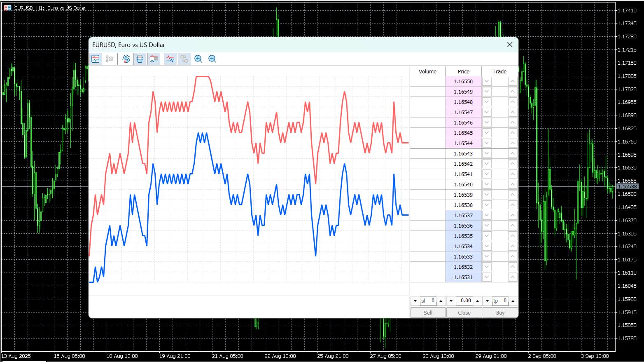This screenshot has height=362, width=644.
Task: Zoom out the tick chart
Action: click(212, 59)
